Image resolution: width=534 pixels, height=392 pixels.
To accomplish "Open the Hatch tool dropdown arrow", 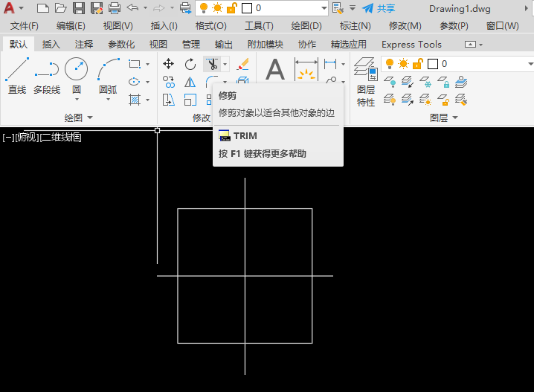I will (147, 100).
